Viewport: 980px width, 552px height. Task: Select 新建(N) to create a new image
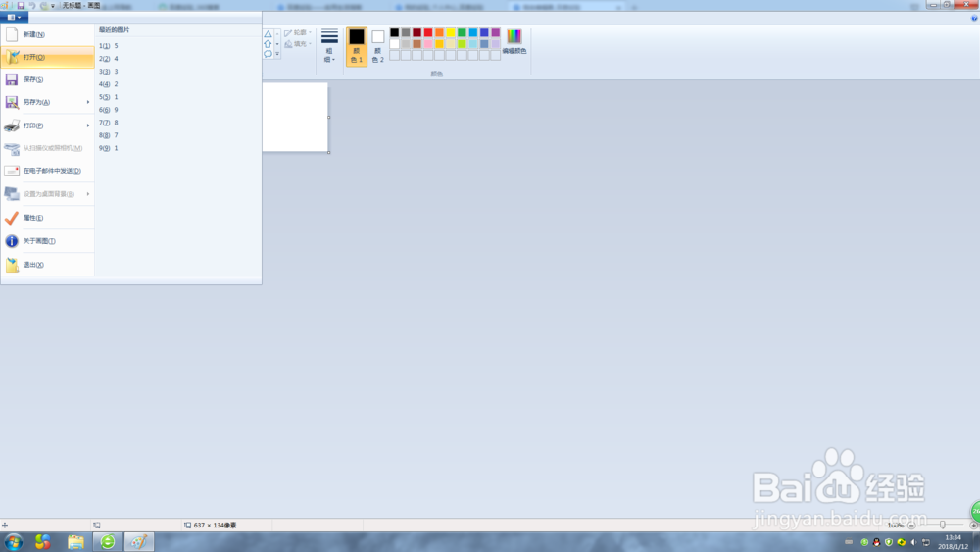[x=47, y=34]
